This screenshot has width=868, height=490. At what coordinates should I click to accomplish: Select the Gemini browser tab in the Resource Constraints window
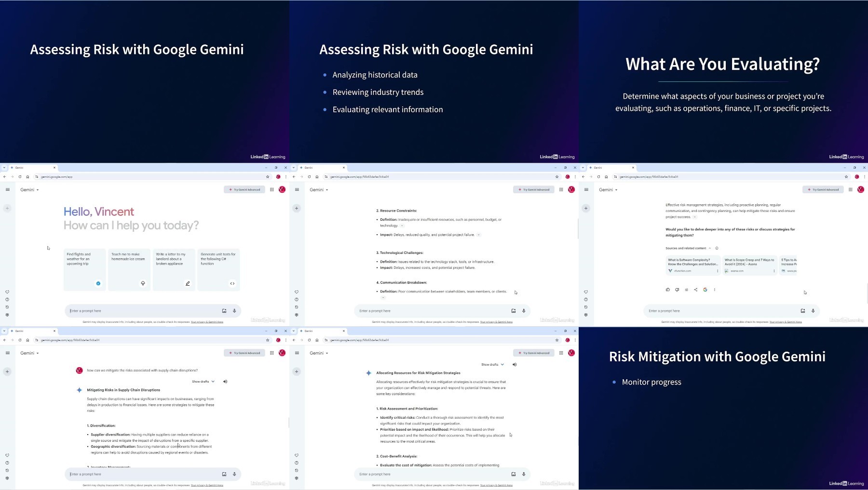[x=322, y=168]
